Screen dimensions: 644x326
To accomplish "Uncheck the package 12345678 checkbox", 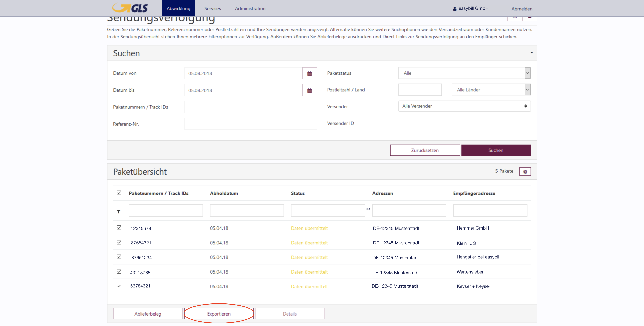I will point(119,228).
